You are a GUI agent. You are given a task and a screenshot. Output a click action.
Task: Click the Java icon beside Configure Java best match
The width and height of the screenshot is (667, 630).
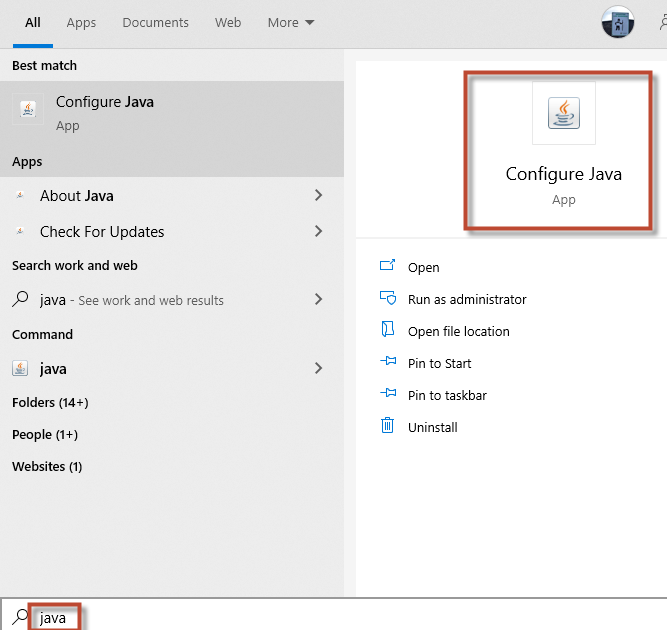pos(28,109)
